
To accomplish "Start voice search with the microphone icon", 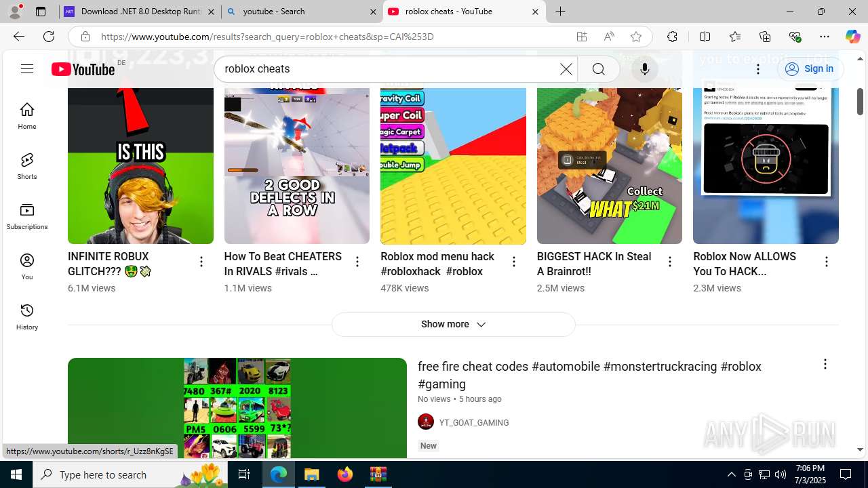I will coord(644,68).
